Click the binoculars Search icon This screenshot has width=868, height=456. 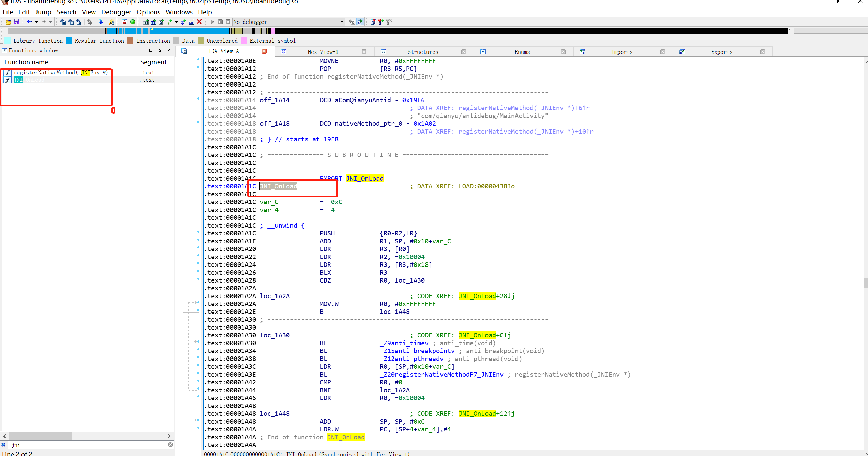tap(63, 22)
